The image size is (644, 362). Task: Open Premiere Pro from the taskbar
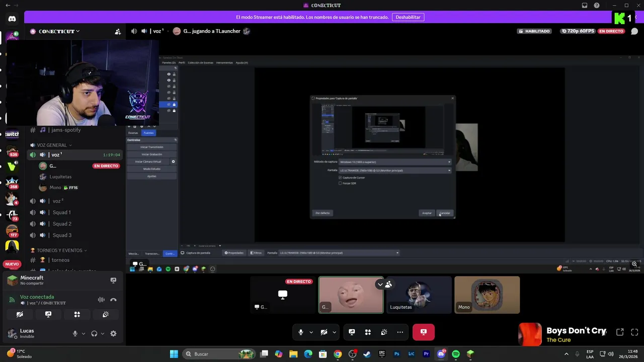426,354
